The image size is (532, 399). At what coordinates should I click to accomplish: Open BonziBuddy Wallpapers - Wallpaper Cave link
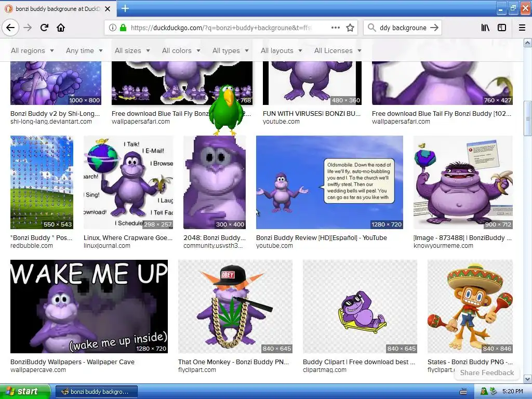[72, 362]
